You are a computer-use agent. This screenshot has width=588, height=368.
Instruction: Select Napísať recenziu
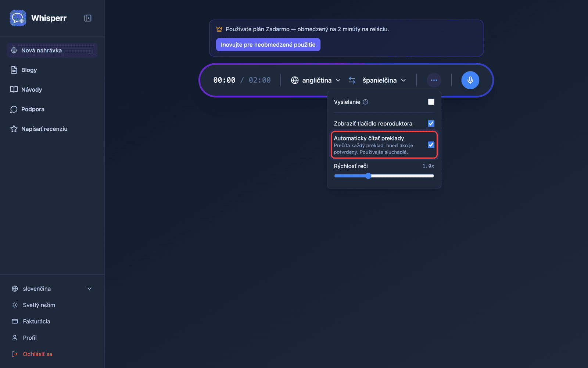52,129
